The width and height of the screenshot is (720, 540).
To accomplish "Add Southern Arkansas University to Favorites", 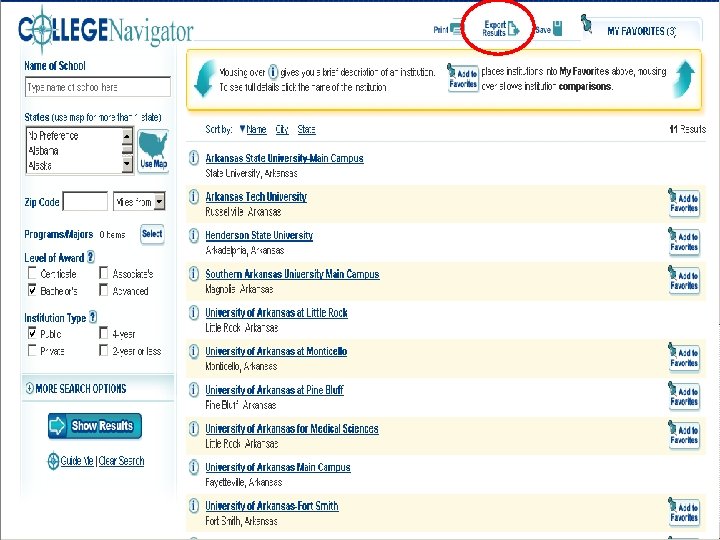I will [x=684, y=279].
